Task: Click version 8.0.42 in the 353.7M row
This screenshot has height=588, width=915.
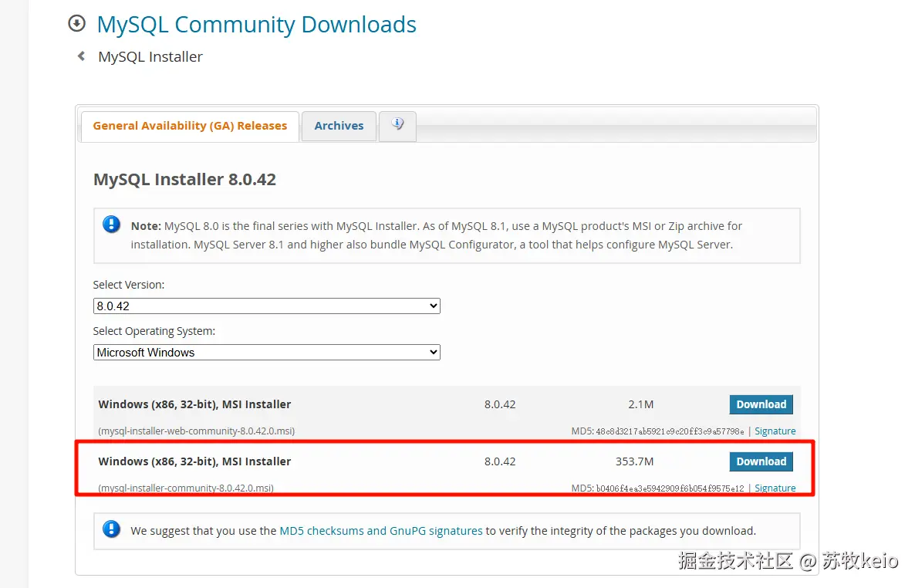Action: pyautogui.click(x=500, y=462)
